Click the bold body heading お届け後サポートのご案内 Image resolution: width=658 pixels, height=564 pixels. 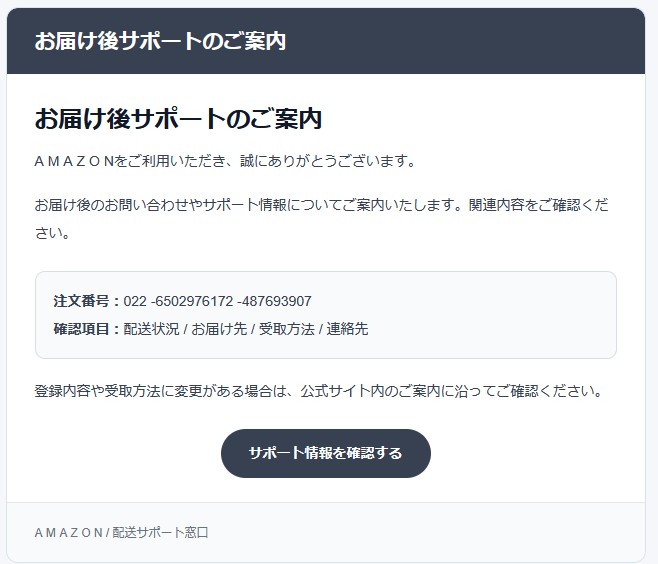coord(177,118)
